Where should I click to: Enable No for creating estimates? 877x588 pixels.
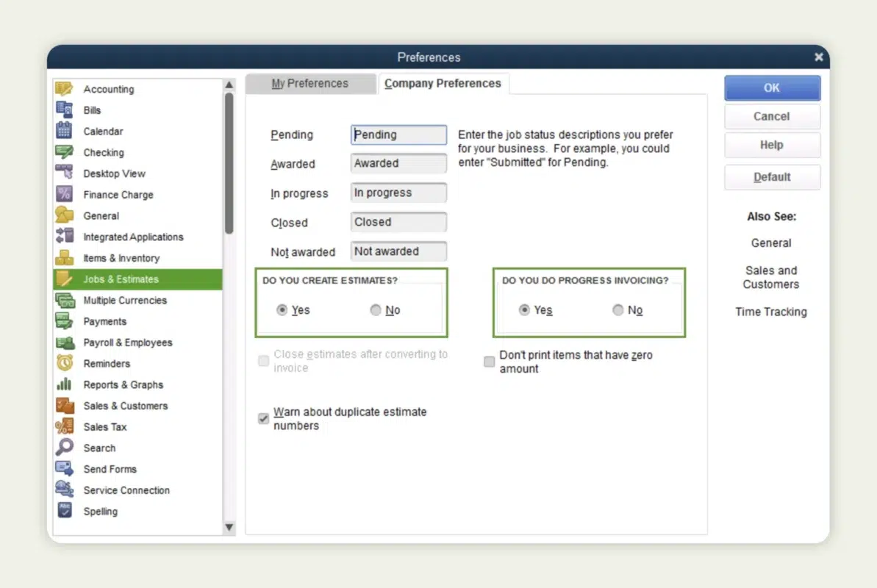pyautogui.click(x=375, y=310)
